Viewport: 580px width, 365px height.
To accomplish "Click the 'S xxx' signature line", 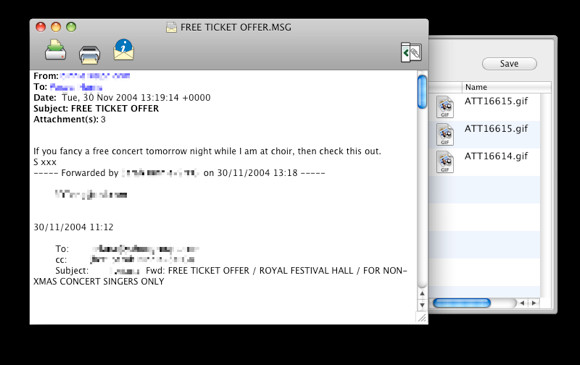I will (x=45, y=162).
